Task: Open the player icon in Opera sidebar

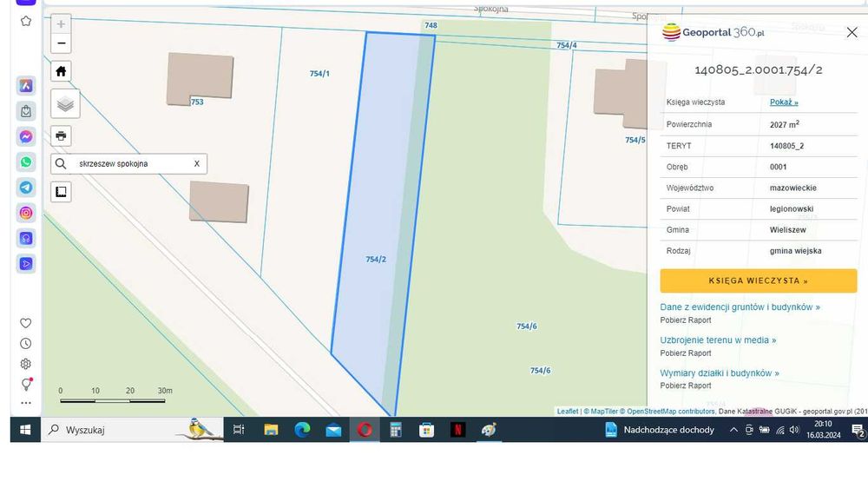Action: [x=26, y=264]
